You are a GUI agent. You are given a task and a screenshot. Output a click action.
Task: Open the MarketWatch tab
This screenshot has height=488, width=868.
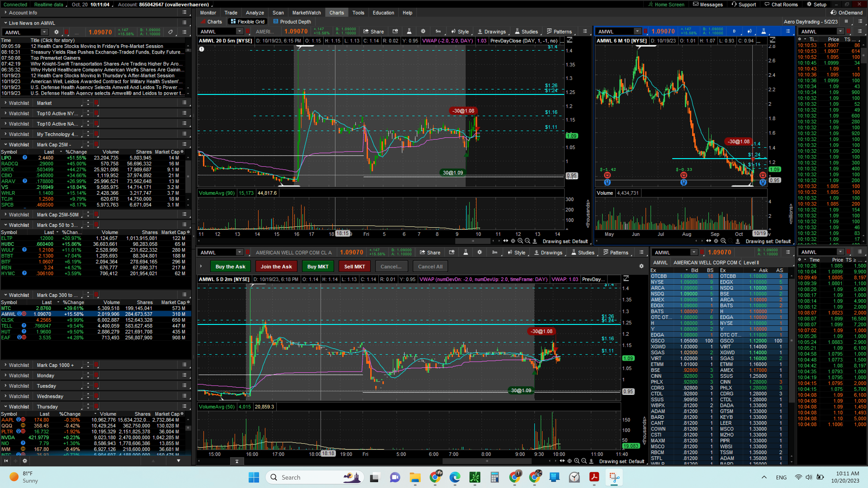coord(306,13)
